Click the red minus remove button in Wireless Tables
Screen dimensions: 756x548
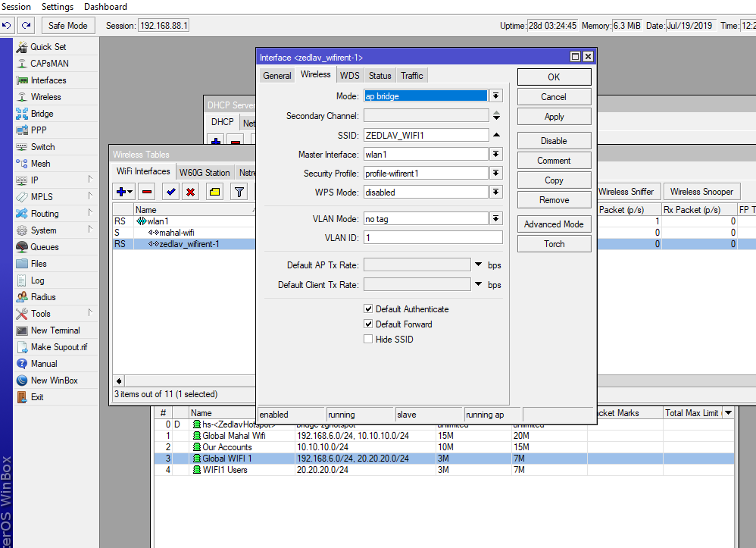pos(147,192)
